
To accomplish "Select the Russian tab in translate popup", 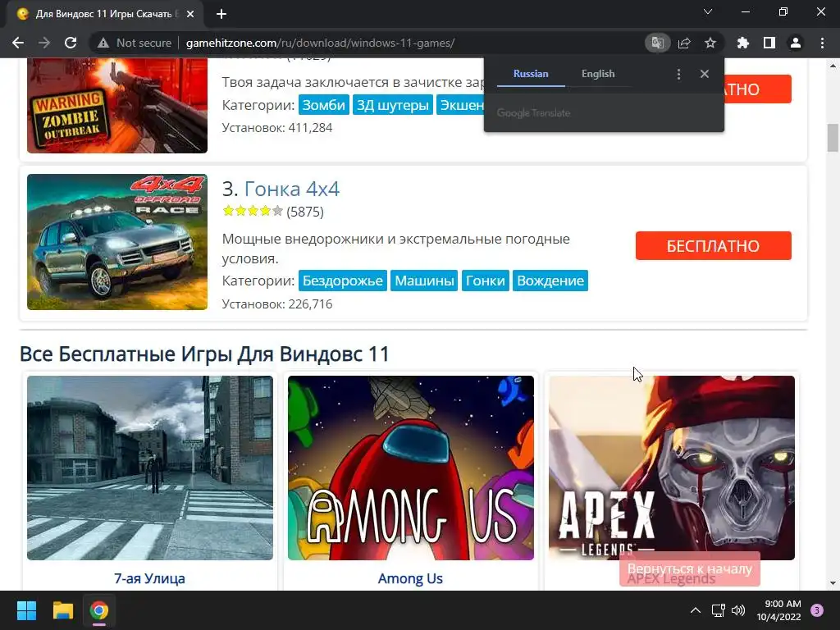I will click(x=531, y=74).
